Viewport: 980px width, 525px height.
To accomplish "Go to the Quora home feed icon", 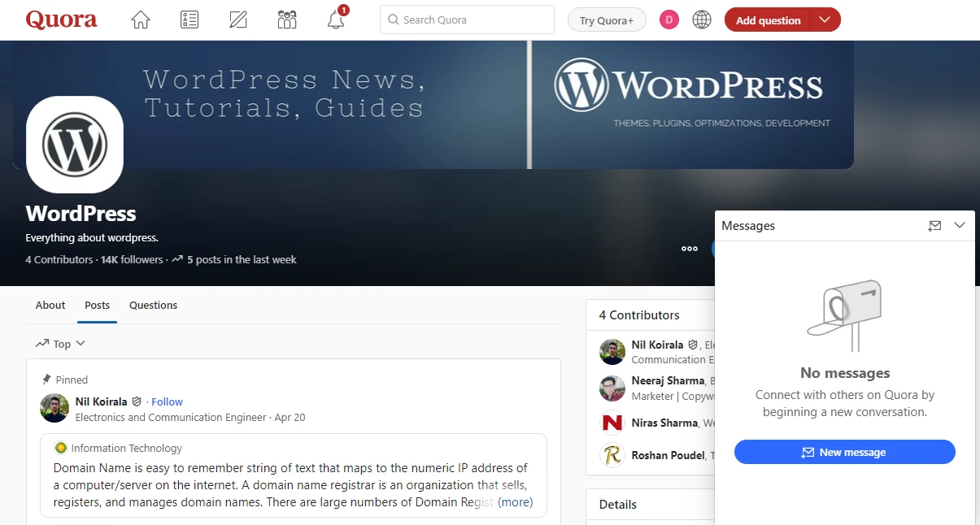I will (141, 20).
